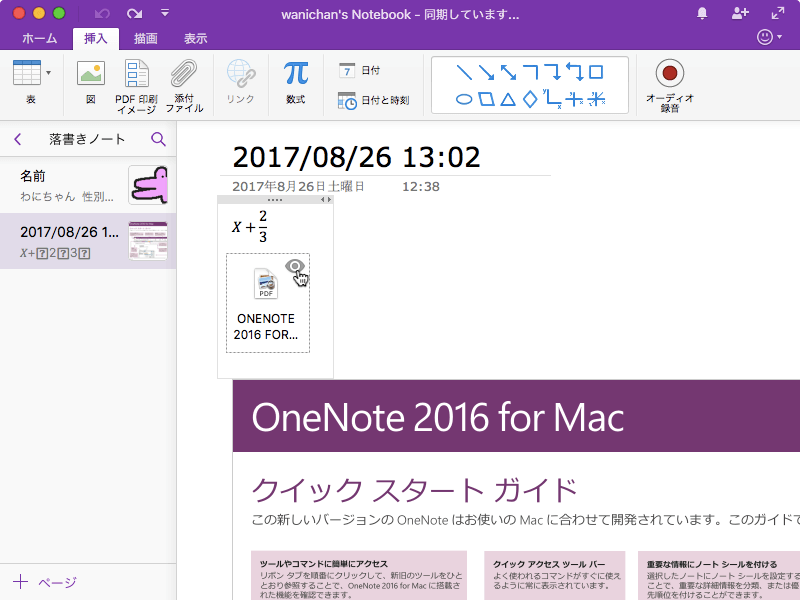The image size is (800, 600).
Task: Click the note container top drag handle
Action: click(x=275, y=199)
